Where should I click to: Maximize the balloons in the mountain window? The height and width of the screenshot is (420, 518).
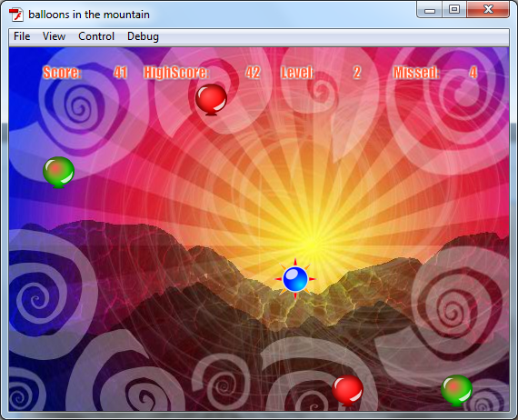pos(454,9)
